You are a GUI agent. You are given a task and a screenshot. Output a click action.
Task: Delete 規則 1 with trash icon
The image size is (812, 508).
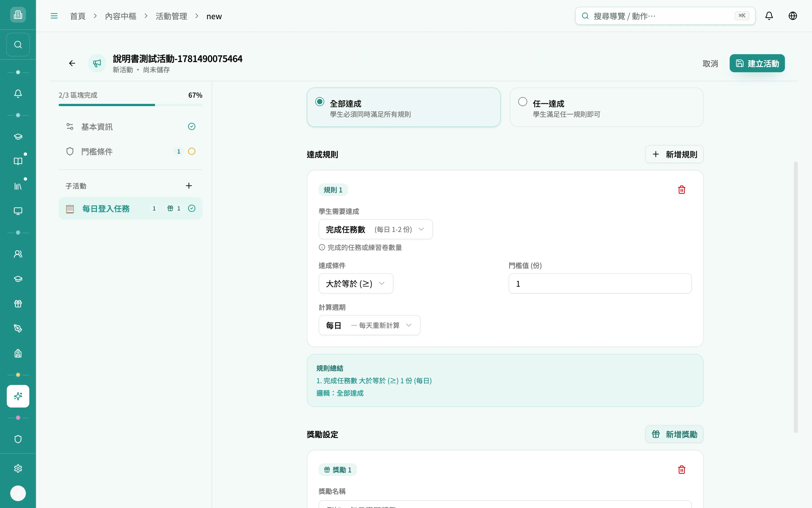681,190
